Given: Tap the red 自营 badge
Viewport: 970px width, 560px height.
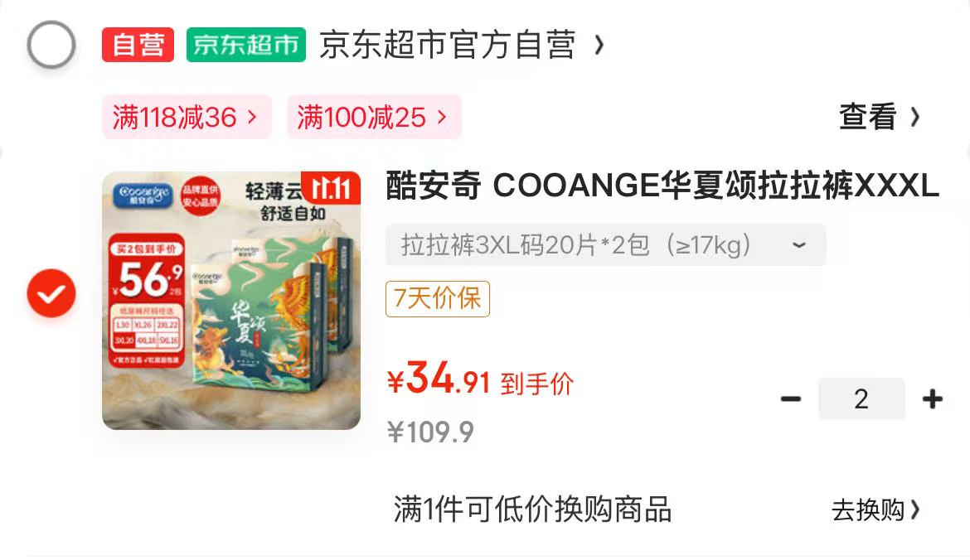Looking at the screenshot, I should (138, 45).
